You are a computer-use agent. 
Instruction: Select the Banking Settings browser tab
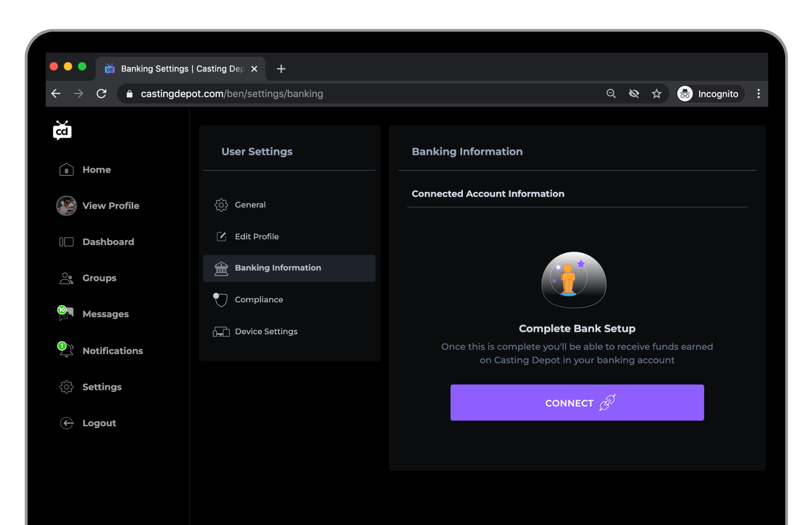[181, 69]
